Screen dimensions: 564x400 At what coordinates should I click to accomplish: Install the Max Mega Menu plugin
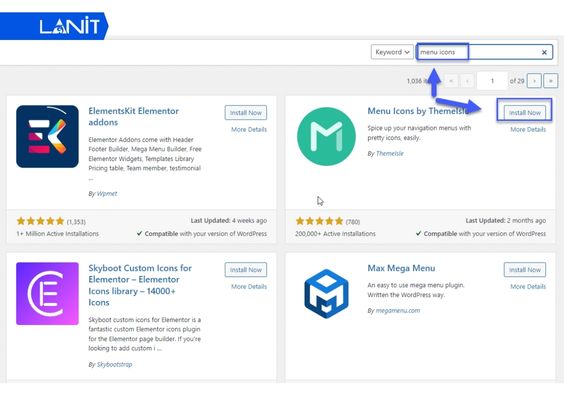(x=524, y=270)
